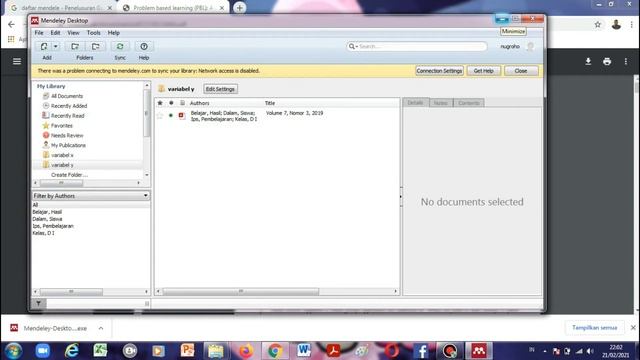Open a new Chrome tab with plus button
The width and height of the screenshot is (640, 360).
coord(240,8)
